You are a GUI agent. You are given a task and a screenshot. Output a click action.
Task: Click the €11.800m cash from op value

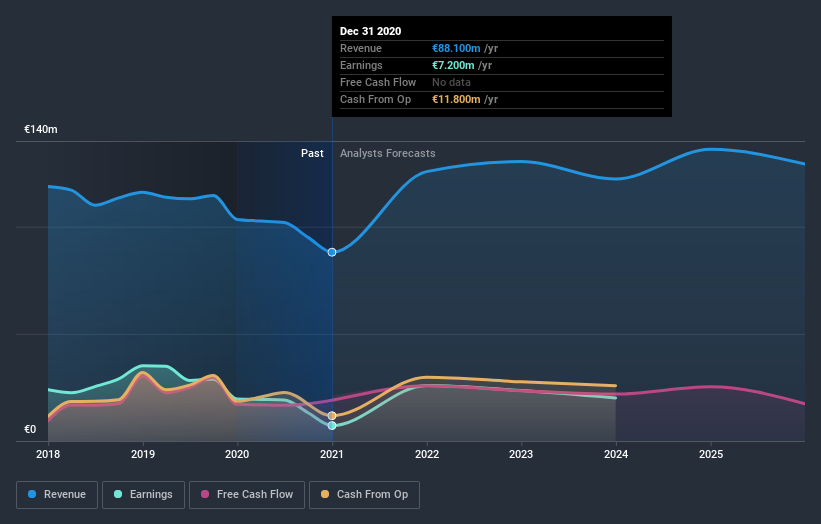[x=456, y=99]
